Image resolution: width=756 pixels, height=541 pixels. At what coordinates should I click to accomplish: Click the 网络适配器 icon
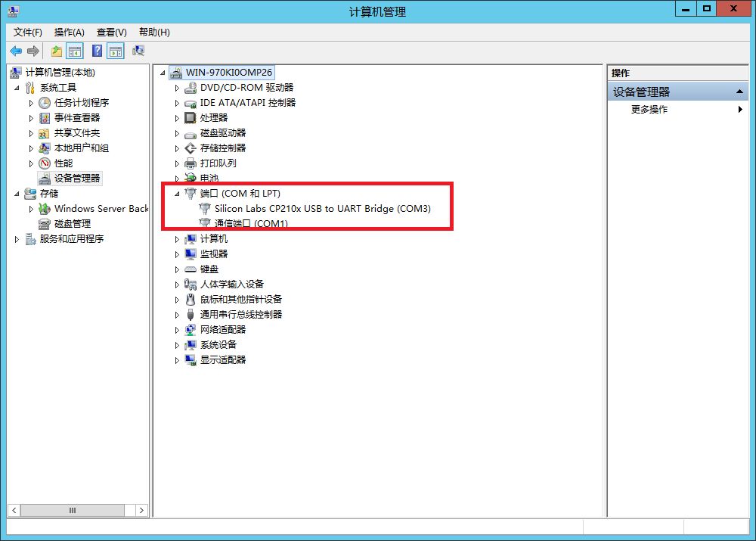pos(191,330)
